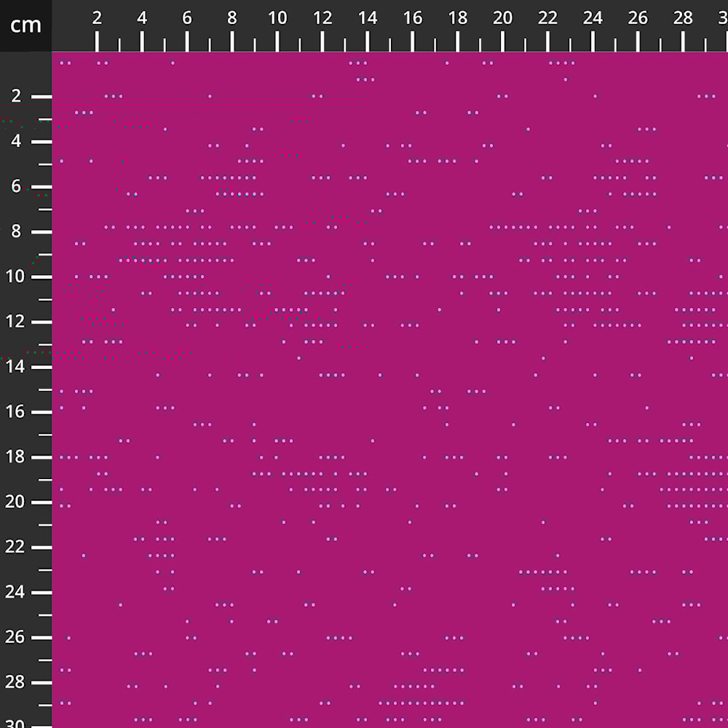Screen dimensions: 728x728
Task: Click the 8 mark on vertical ruler
Action: click(x=16, y=232)
